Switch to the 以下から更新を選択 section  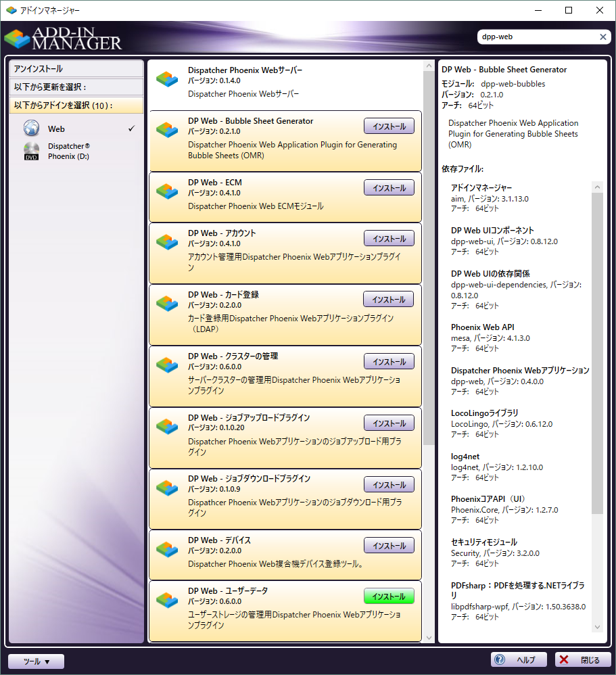[x=76, y=87]
